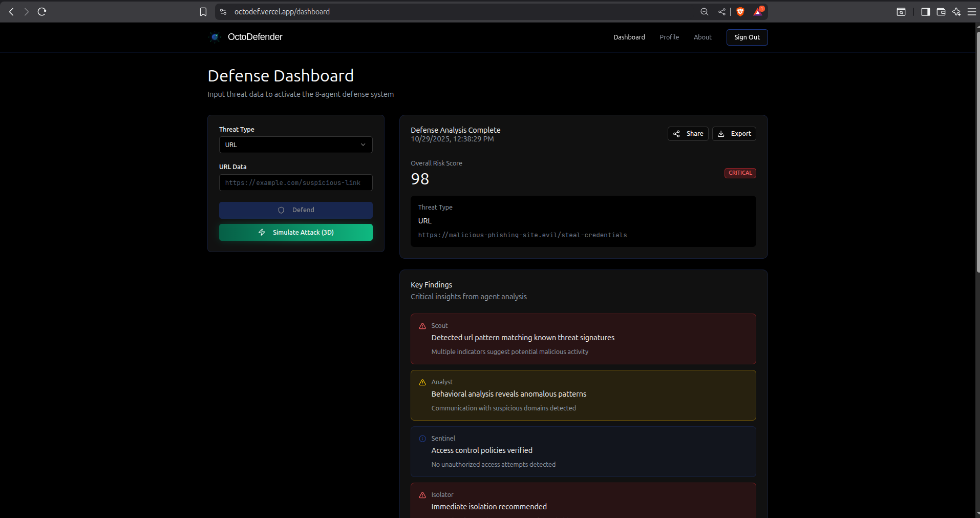Open Brave Shields lion icon
This screenshot has height=518, width=980.
click(x=740, y=12)
